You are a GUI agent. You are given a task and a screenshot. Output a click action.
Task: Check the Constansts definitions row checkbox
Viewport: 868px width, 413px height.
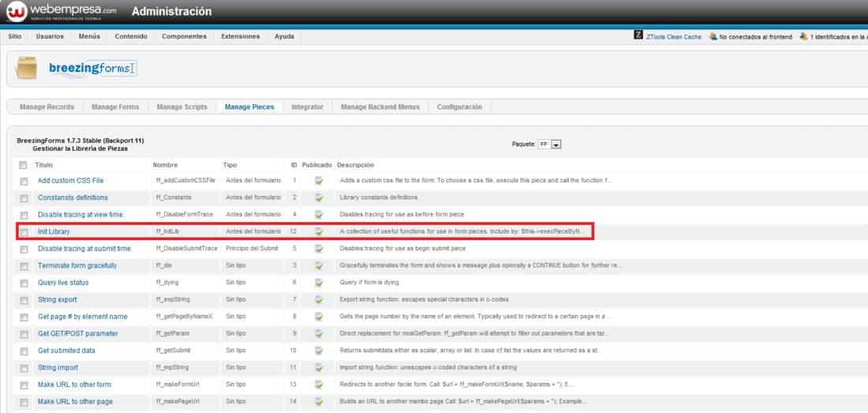24,198
